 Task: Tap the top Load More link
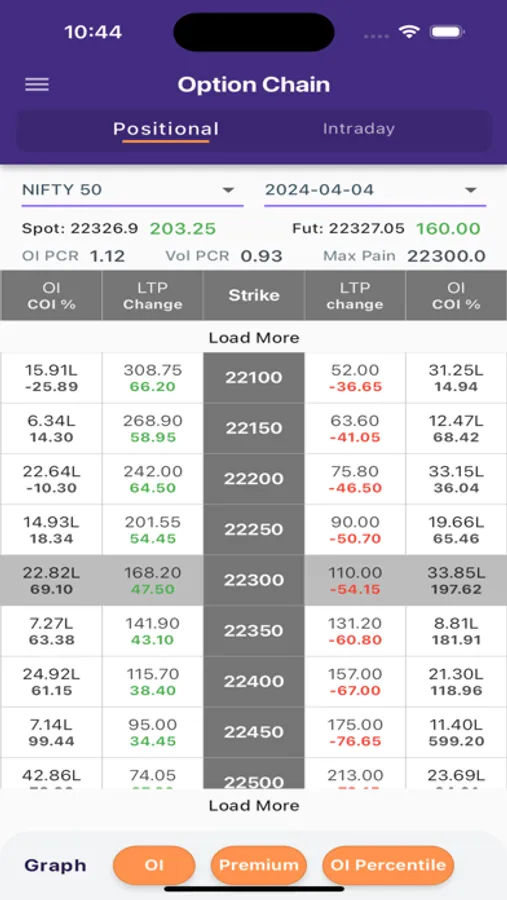[254, 338]
